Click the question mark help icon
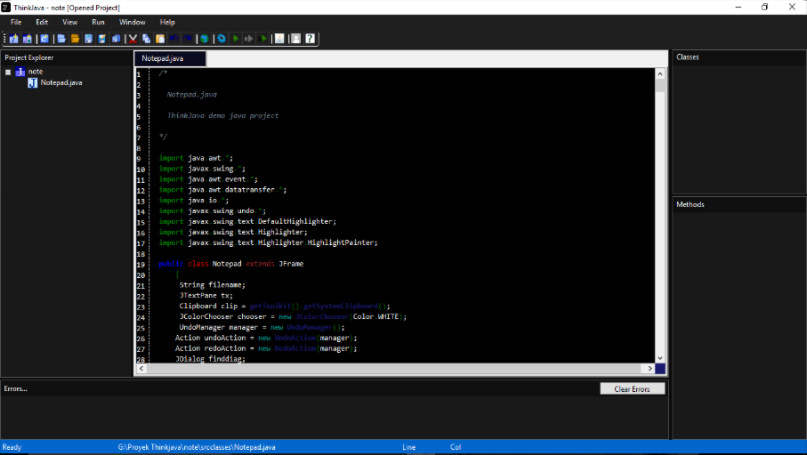807x455 pixels. [310, 39]
